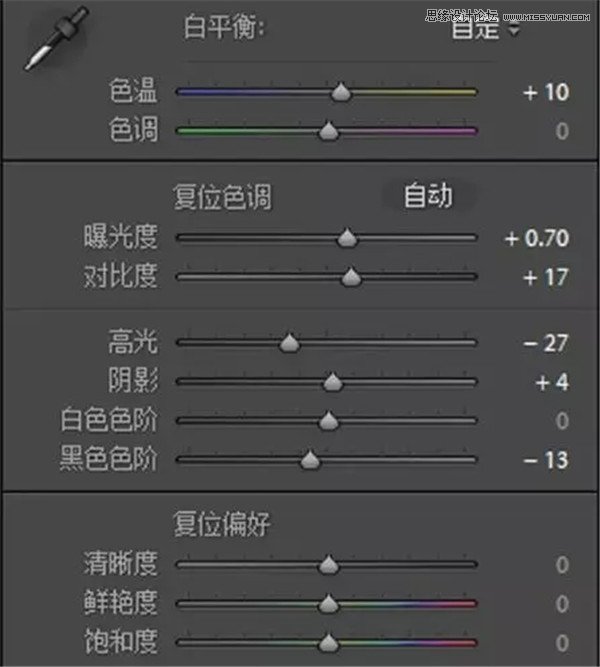Click the 曝光度 exposure slider handle
The image size is (600, 667).
click(x=347, y=239)
